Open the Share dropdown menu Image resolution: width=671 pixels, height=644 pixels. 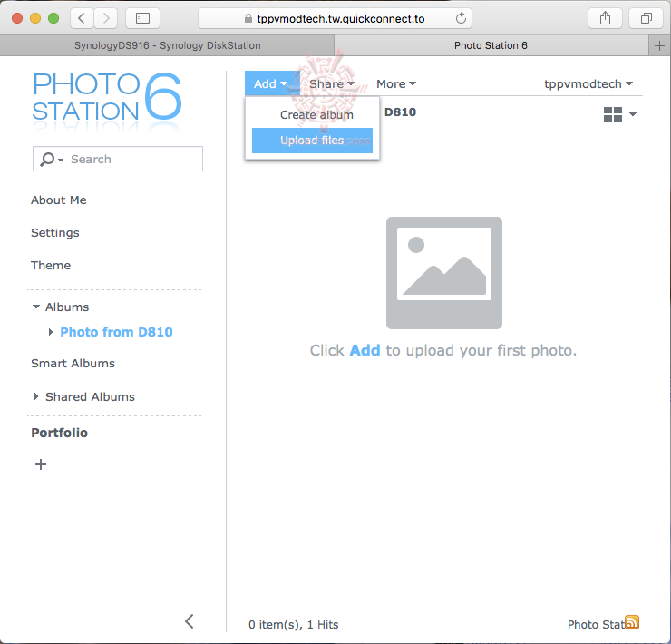(x=332, y=84)
